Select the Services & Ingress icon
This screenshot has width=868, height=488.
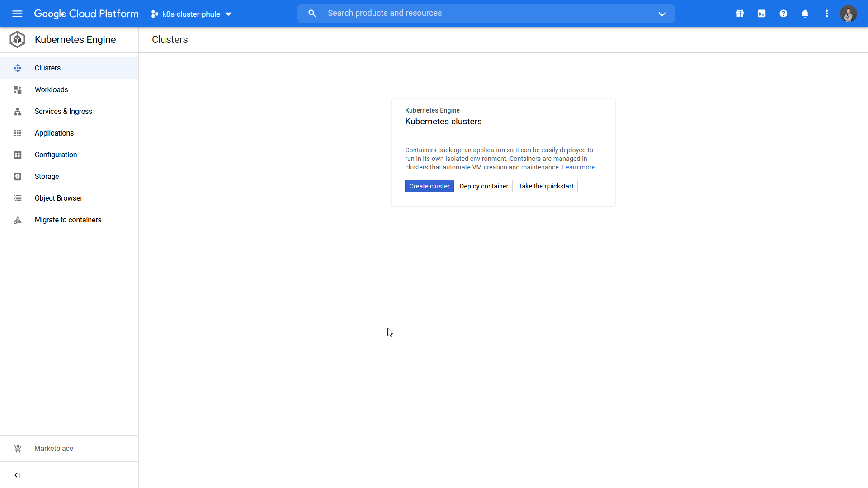click(17, 111)
